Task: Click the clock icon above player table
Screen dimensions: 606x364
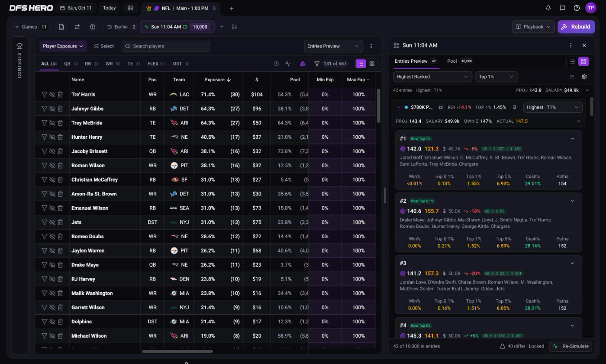Action: (276, 64)
